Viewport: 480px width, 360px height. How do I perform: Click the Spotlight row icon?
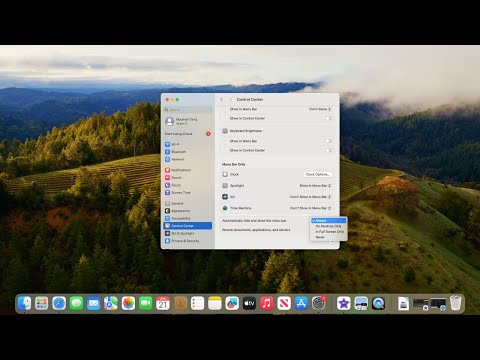point(225,185)
